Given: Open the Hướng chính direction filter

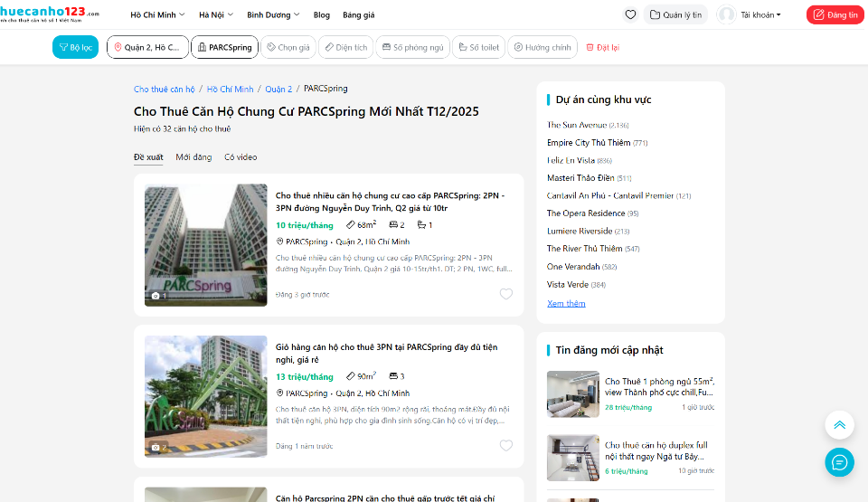Looking at the screenshot, I should [542, 47].
